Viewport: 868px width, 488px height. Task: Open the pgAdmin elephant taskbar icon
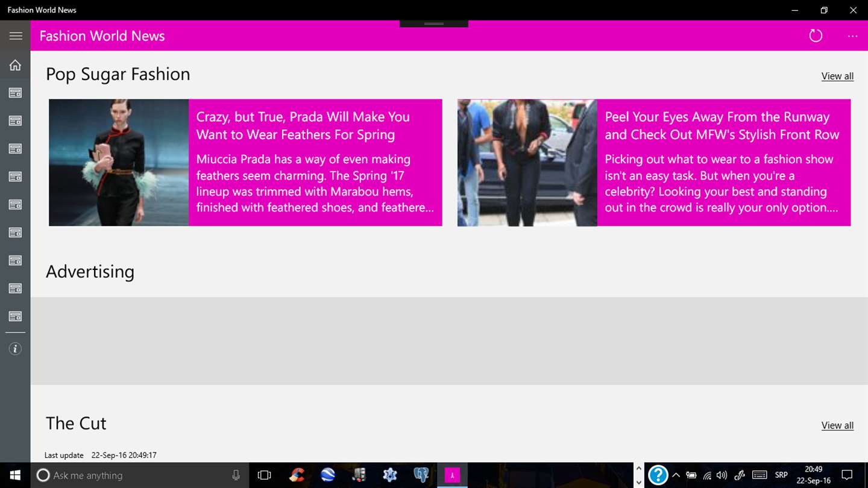tap(421, 475)
